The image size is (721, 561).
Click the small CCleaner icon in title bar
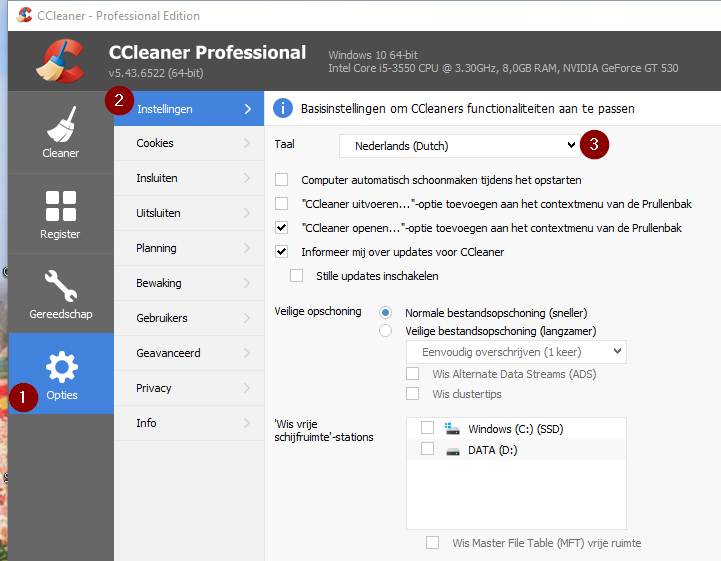click(x=24, y=15)
